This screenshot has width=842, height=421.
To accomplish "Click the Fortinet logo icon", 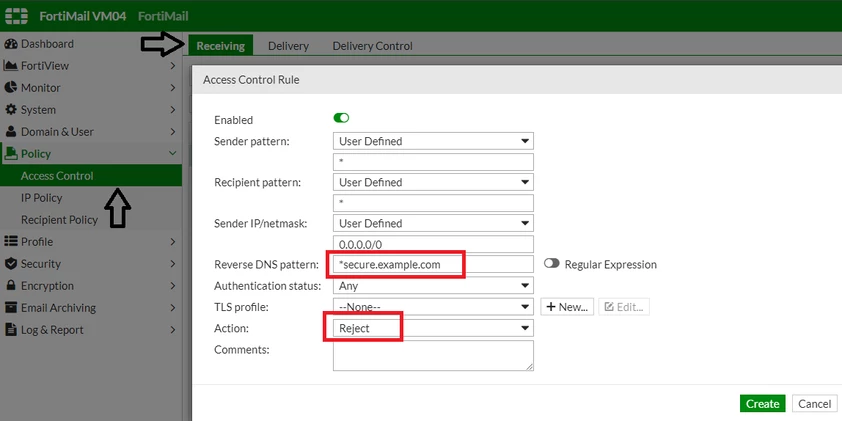I will tap(16, 16).
